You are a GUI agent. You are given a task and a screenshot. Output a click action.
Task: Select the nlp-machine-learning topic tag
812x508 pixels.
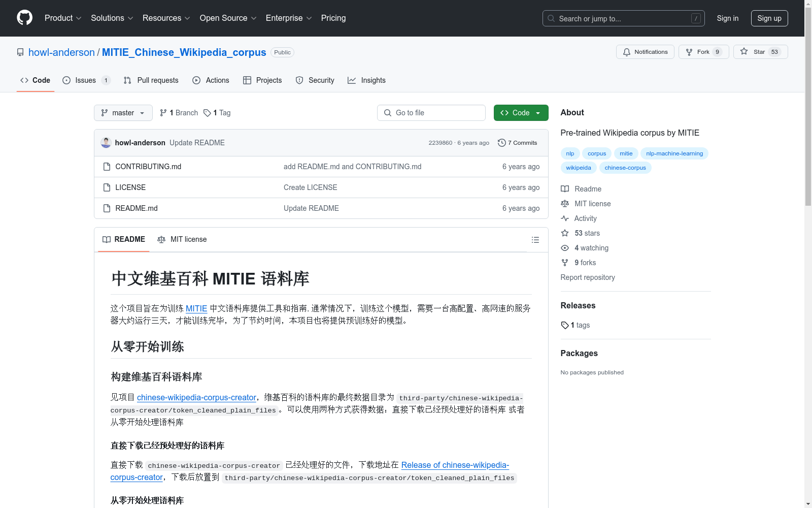click(x=674, y=153)
